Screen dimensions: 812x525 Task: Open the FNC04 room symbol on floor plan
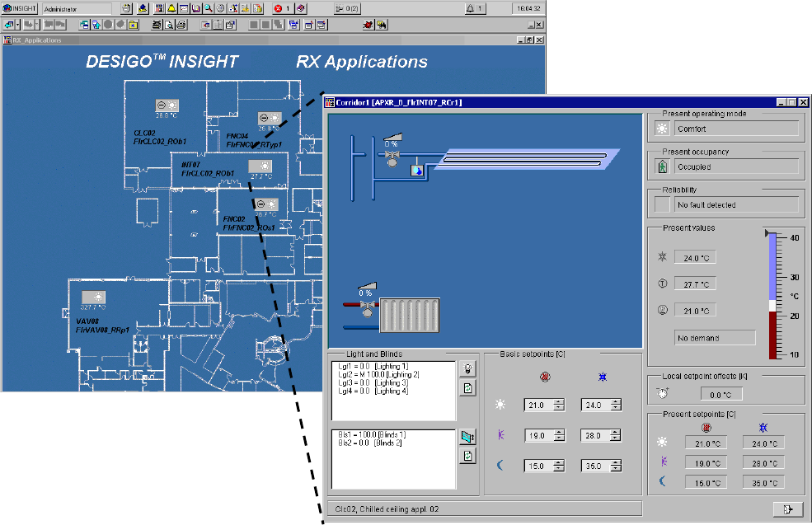[270, 119]
